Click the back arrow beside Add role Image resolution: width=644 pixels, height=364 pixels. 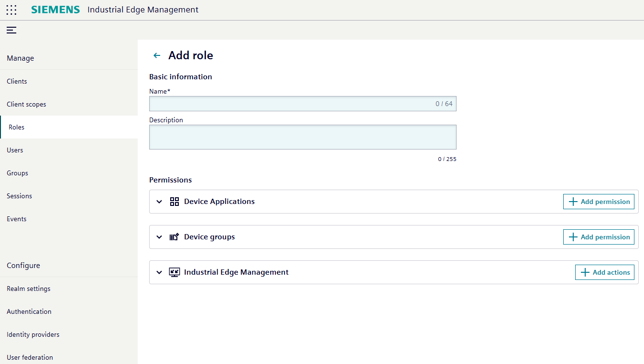pos(157,55)
